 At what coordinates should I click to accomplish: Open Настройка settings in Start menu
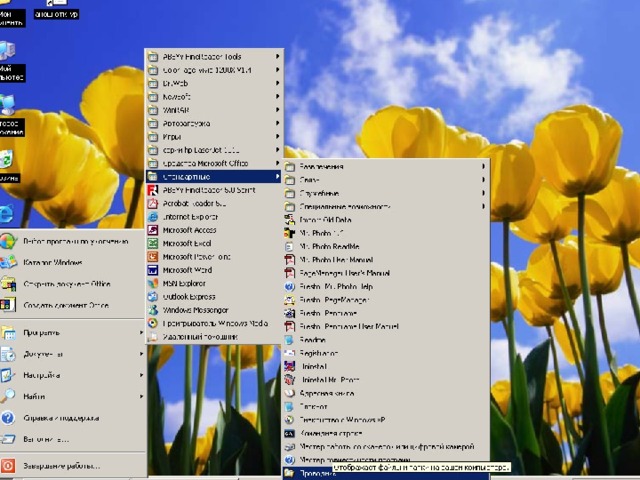[73, 375]
